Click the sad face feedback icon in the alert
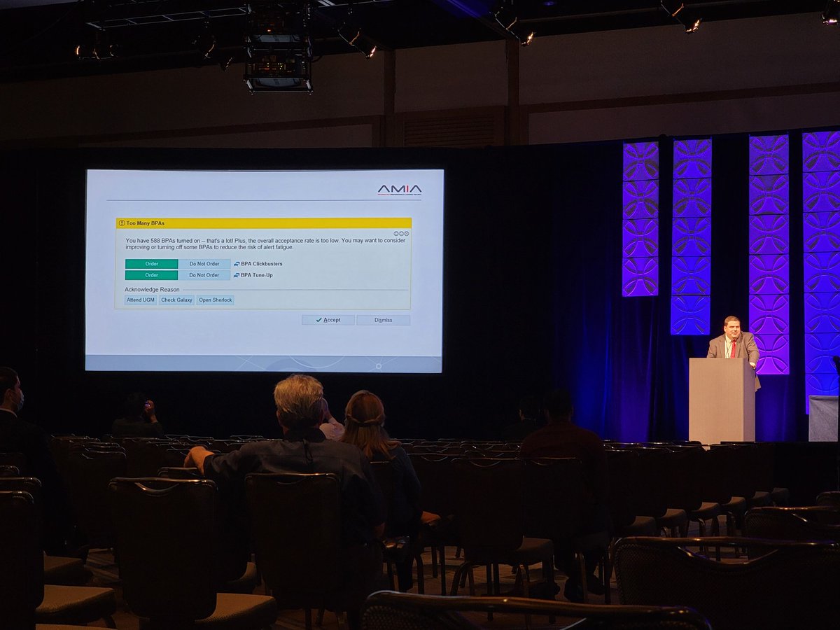840x630 pixels. coord(407,234)
